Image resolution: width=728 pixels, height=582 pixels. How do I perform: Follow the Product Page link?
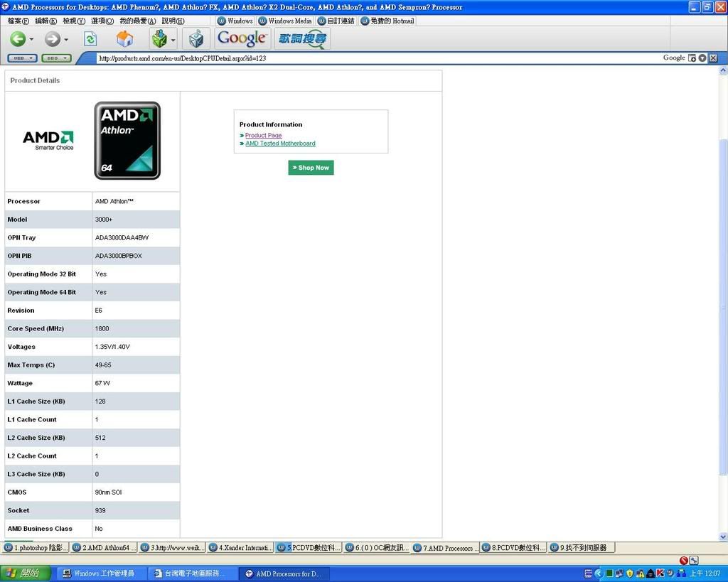pos(263,135)
